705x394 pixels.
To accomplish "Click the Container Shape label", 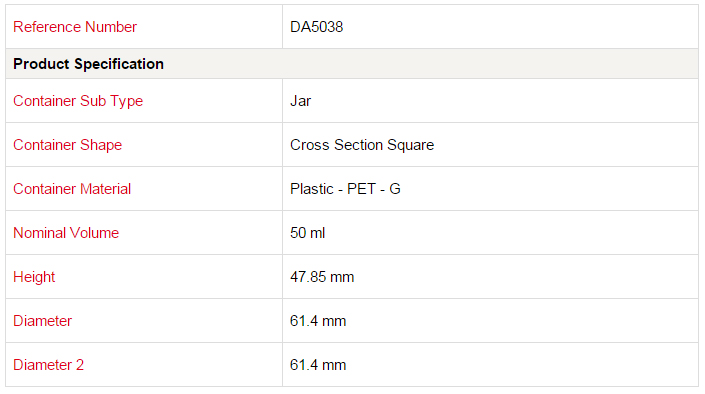I will 67,145.
